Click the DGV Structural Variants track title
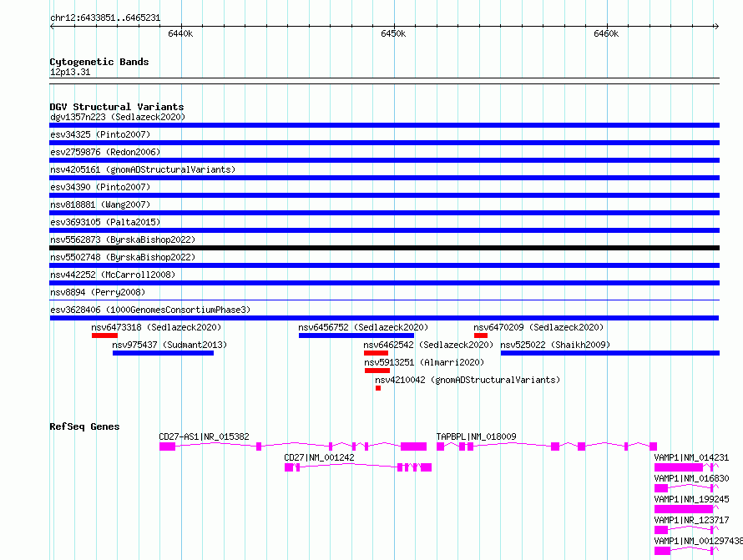The width and height of the screenshot is (743, 560). 117,107
